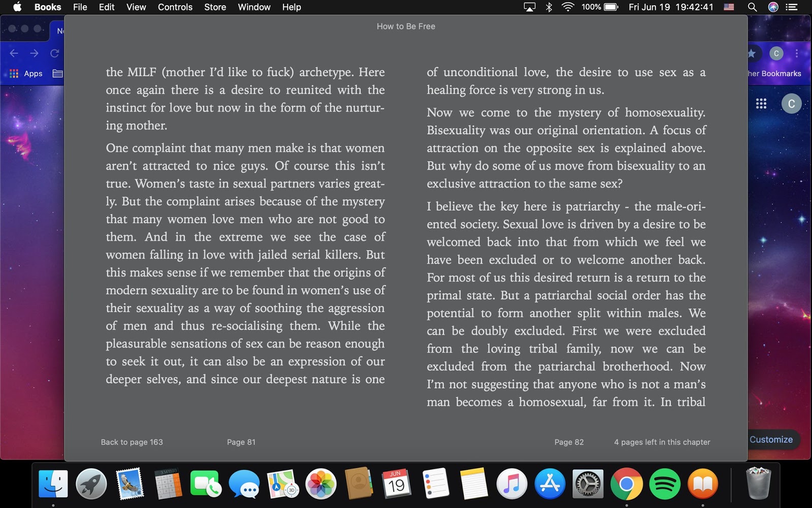
Task: Open the Window menu
Action: coord(254,7)
